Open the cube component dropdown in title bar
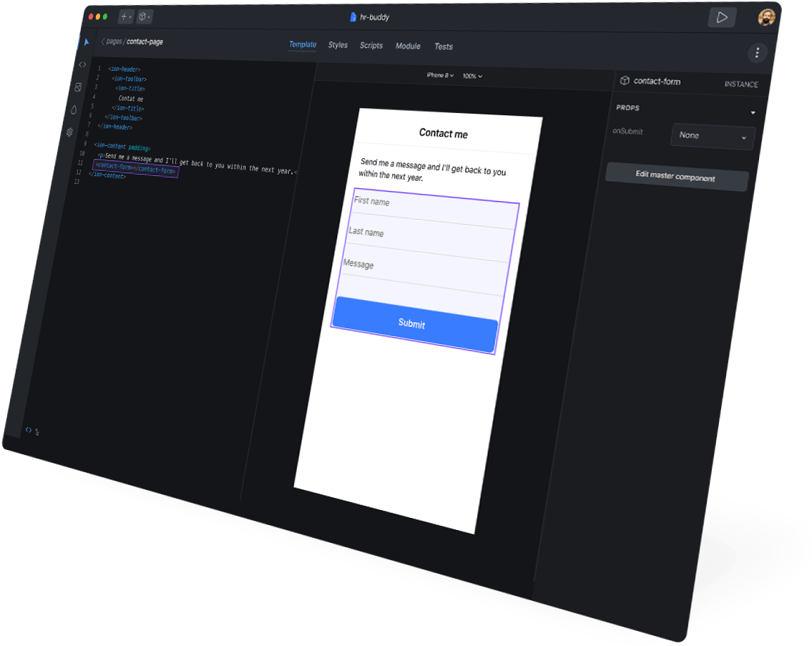The width and height of the screenshot is (812, 646). [x=145, y=16]
